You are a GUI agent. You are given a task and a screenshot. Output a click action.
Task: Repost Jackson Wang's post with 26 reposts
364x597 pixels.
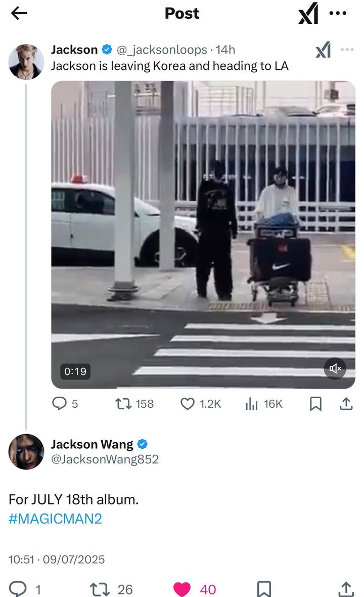pyautogui.click(x=111, y=589)
